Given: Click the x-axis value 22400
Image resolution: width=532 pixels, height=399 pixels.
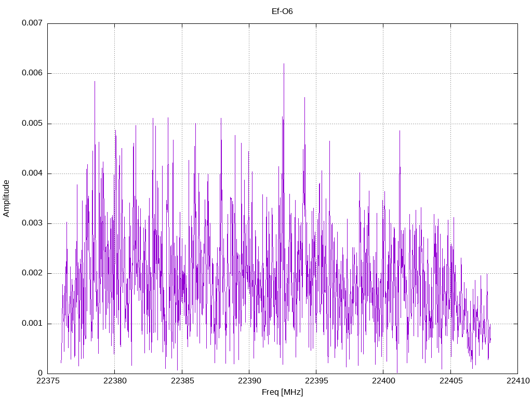Looking at the screenshot, I should pyautogui.click(x=384, y=381).
